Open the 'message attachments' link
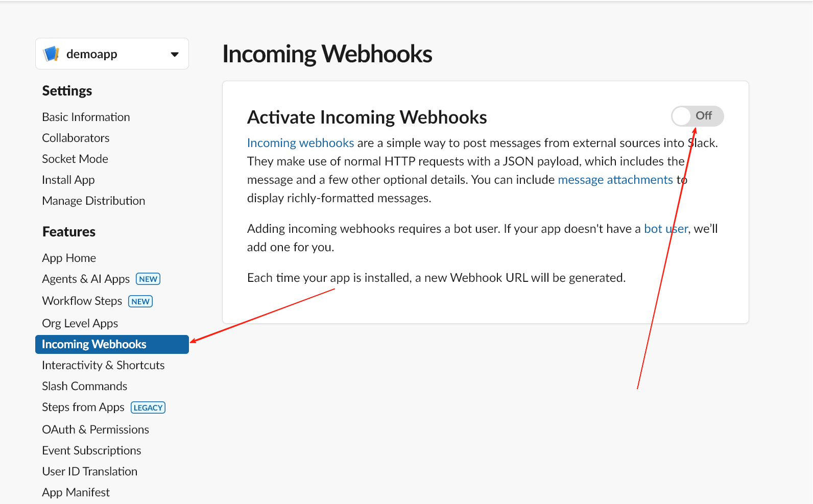The width and height of the screenshot is (813, 504). [x=615, y=180]
